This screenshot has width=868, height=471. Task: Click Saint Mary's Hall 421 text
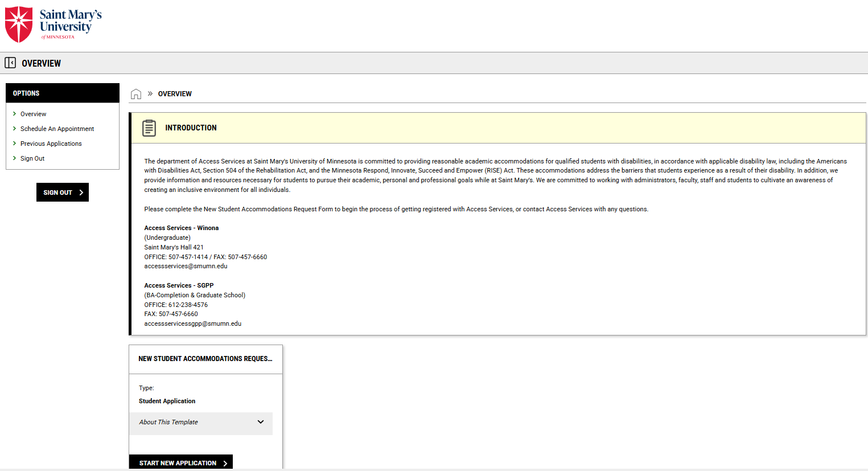(174, 248)
